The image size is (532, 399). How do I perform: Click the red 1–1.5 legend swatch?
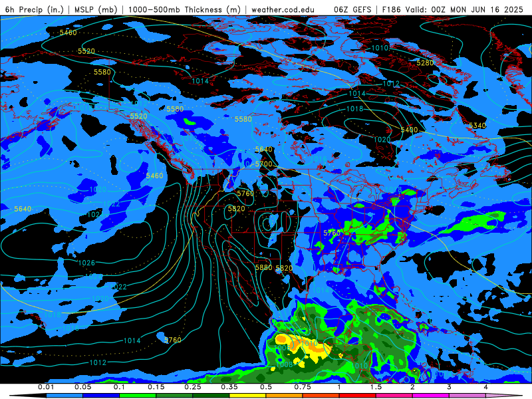[358, 396]
